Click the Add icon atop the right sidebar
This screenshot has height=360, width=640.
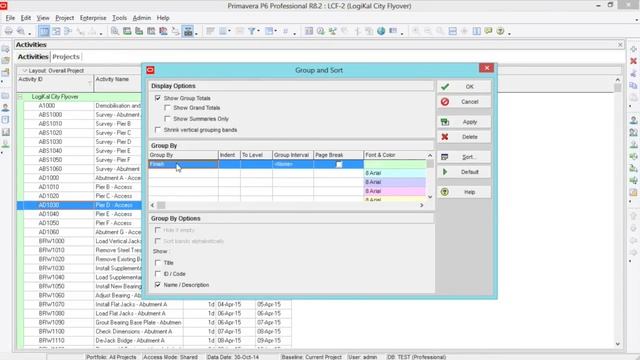tap(633, 49)
